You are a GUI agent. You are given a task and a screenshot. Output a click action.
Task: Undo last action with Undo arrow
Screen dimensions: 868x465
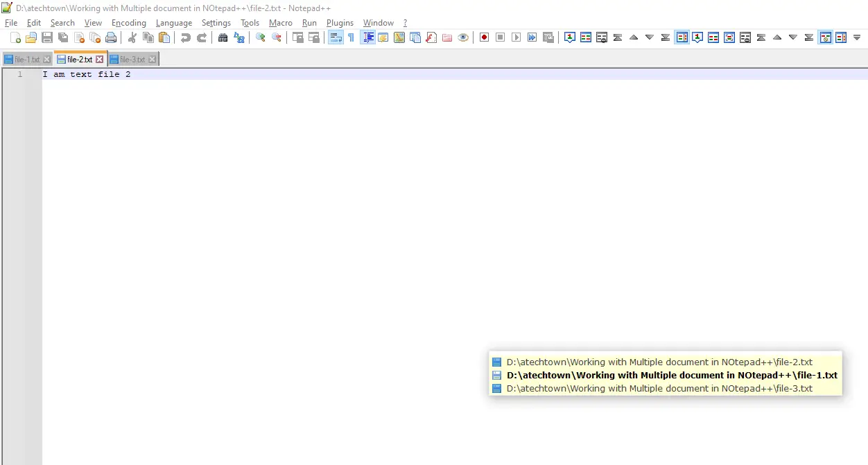pyautogui.click(x=185, y=37)
